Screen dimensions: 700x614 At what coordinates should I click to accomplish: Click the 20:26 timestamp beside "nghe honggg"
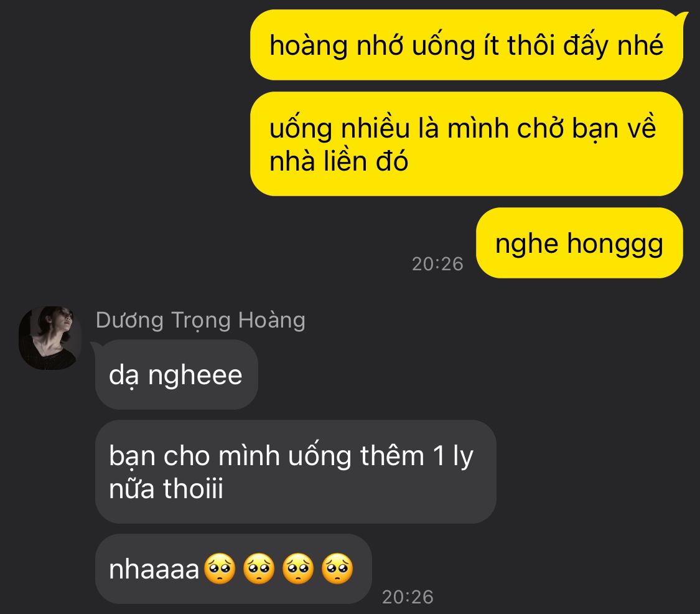437,263
